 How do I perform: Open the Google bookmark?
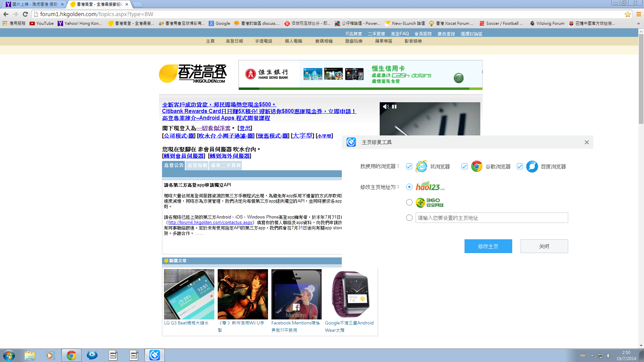[x=219, y=23]
